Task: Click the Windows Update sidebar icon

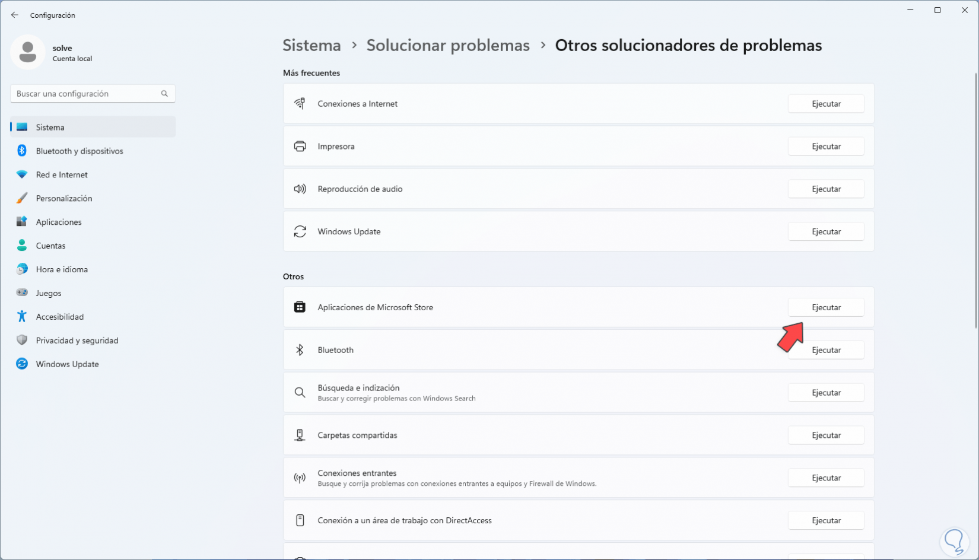Action: (x=22, y=364)
